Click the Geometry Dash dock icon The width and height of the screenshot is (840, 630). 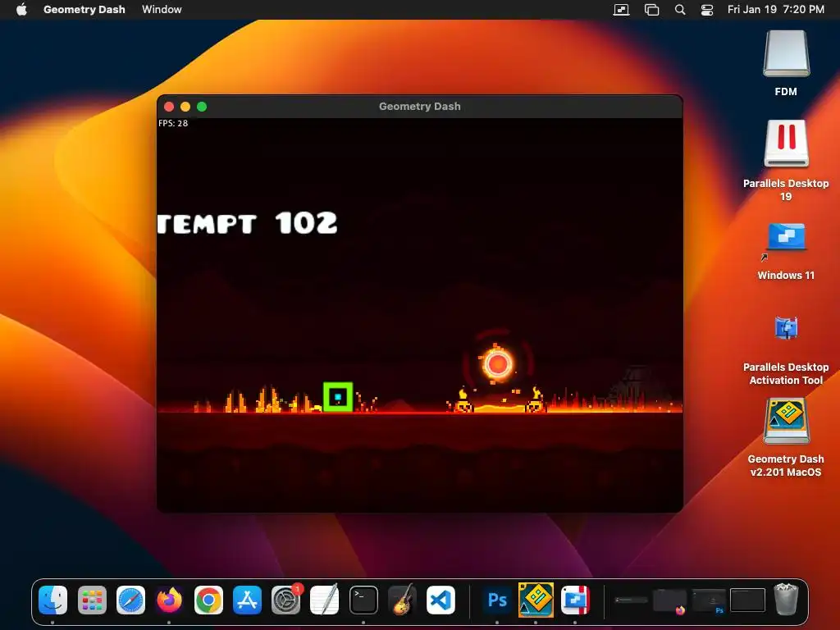536,600
